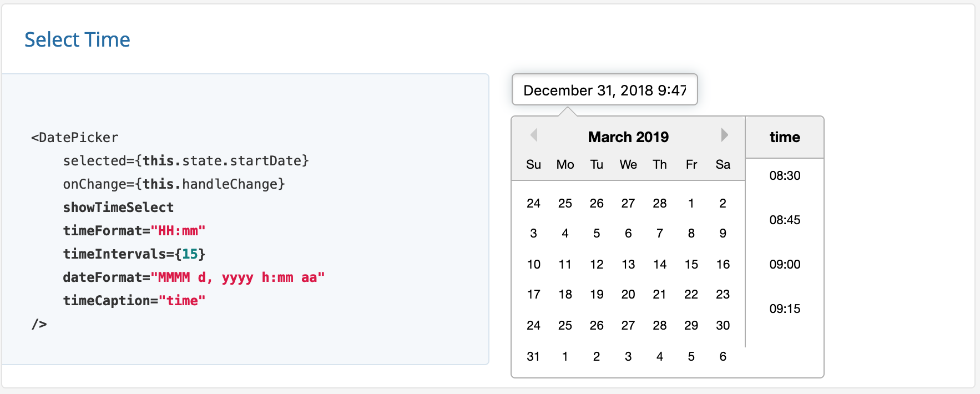980x394 pixels.
Task: Select March 7 on the calendar
Action: (659, 233)
